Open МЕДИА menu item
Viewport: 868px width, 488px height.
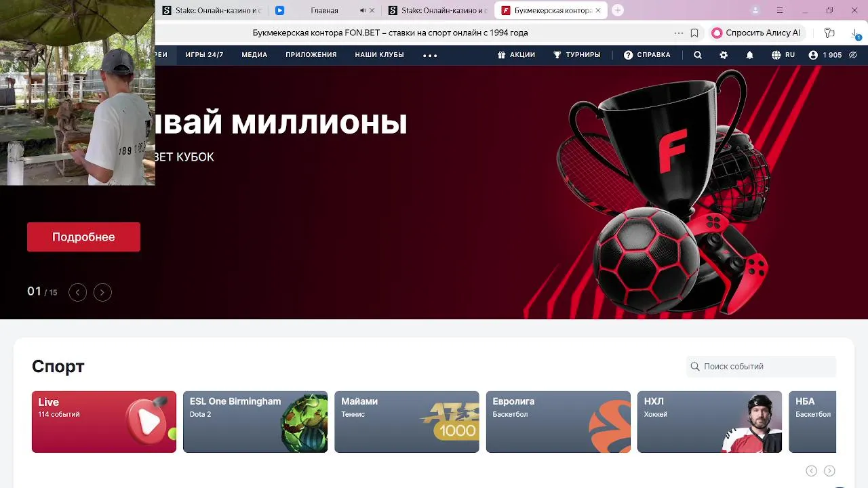(254, 55)
